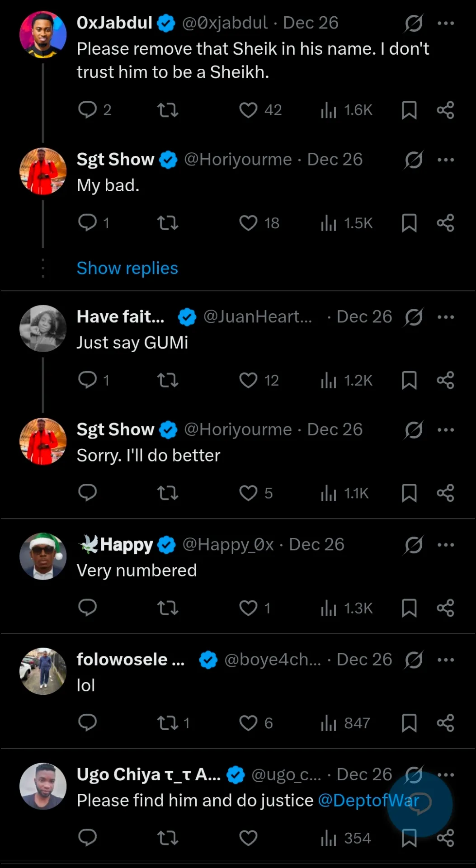Viewport: 476px width, 868px height.
Task: Like the "Just say GUMi" post
Action: (248, 380)
